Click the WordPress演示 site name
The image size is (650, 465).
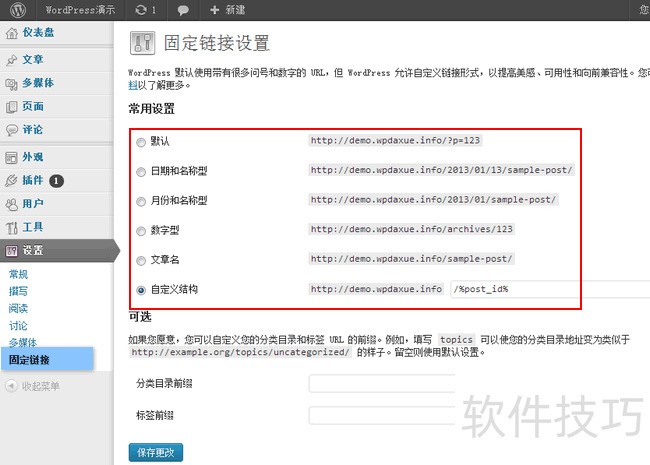[x=80, y=10]
